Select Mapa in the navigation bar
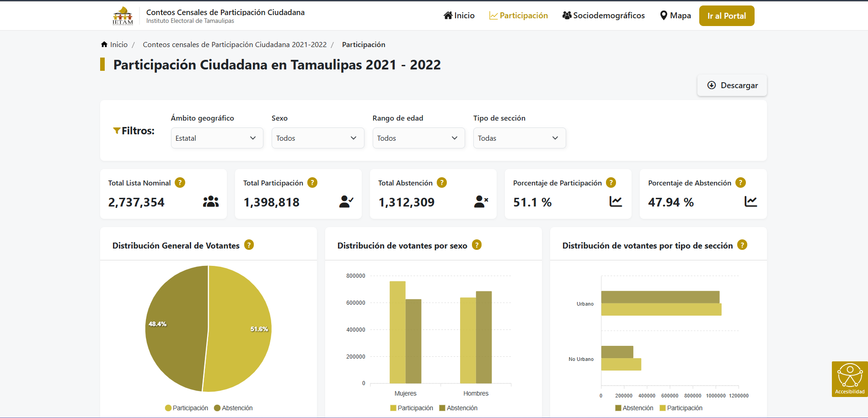The height and width of the screenshot is (418, 868). click(x=675, y=15)
